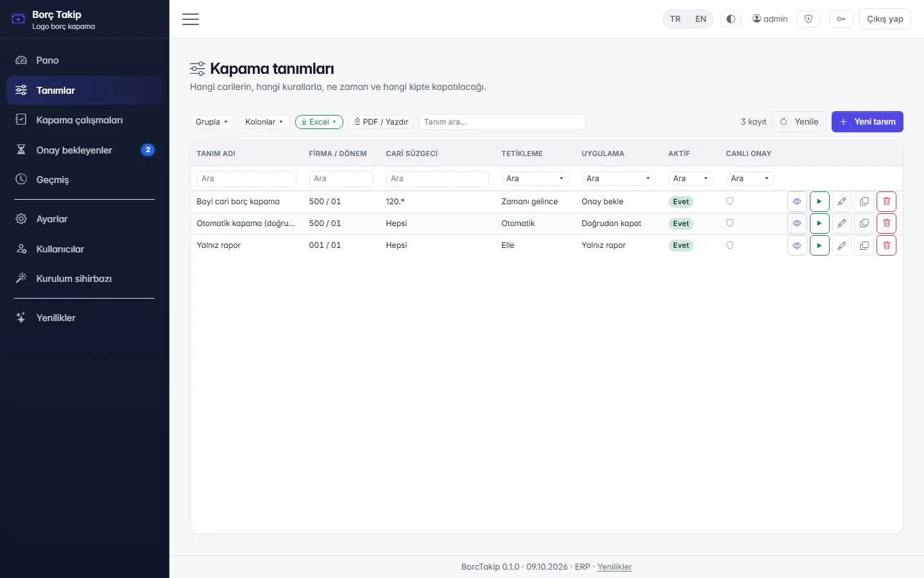The height and width of the screenshot is (578, 924).
Task: Delete the Bayi cari borç kapama row
Action: [887, 202]
